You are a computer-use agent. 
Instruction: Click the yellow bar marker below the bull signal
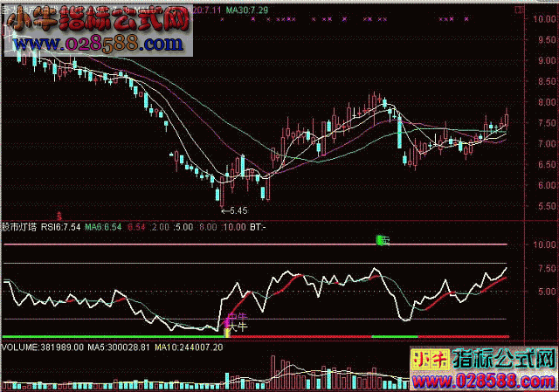[x=227, y=331]
